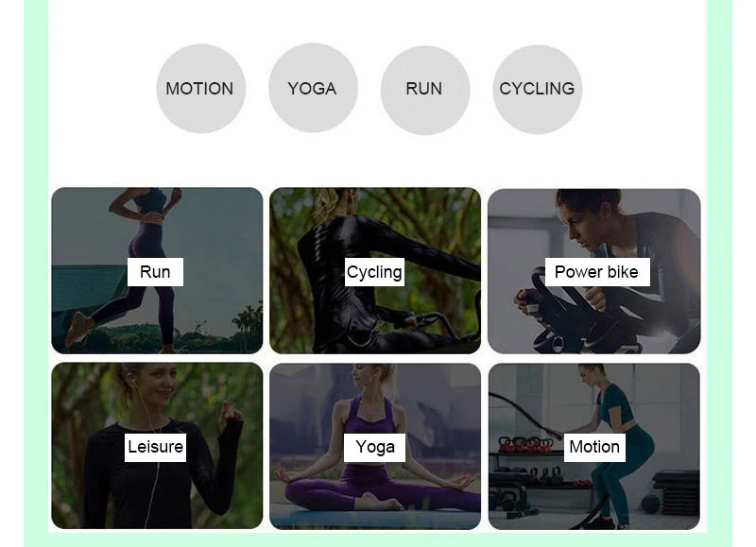Click the MOTION circle button
Image resolution: width=756 pixels, height=547 pixels.
[201, 89]
